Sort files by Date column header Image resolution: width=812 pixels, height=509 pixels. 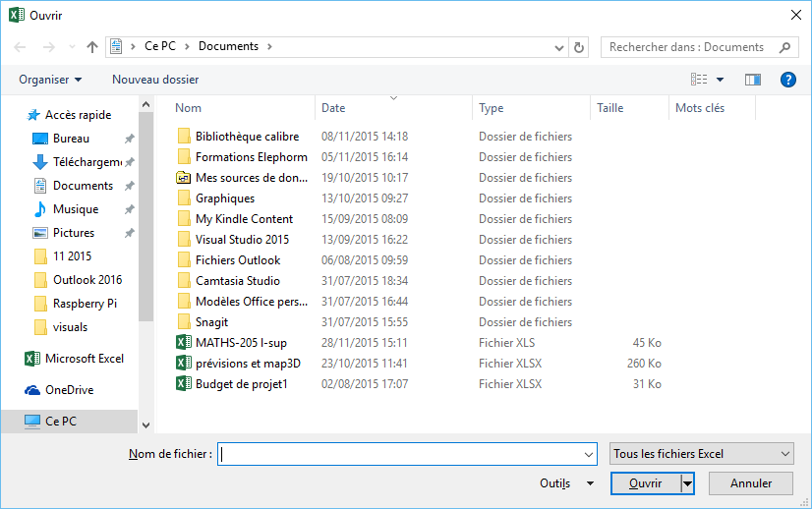click(x=333, y=108)
